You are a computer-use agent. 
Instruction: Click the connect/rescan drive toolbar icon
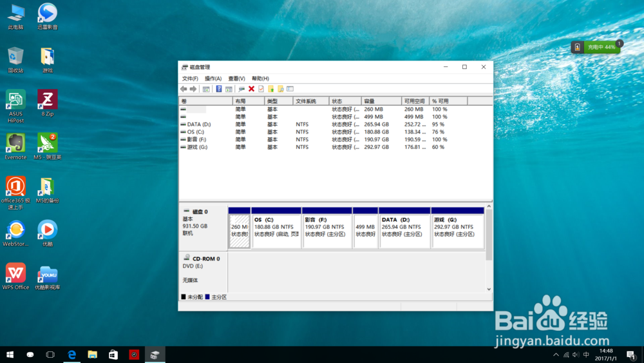[x=241, y=89]
